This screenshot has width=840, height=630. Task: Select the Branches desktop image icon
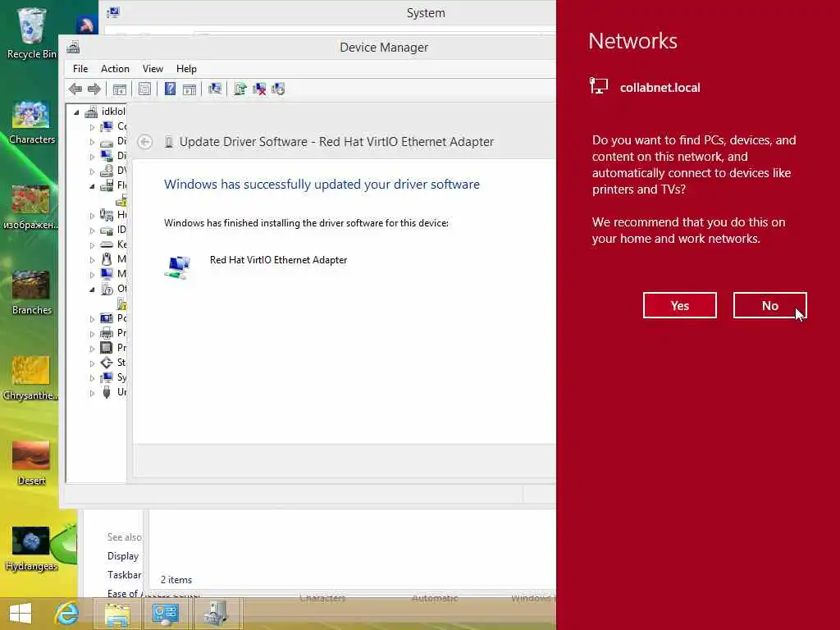pyautogui.click(x=32, y=293)
